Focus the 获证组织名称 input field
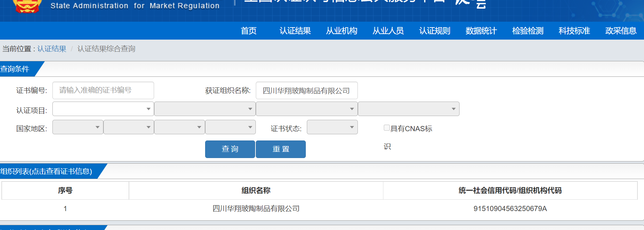644x230 pixels. tap(306, 91)
